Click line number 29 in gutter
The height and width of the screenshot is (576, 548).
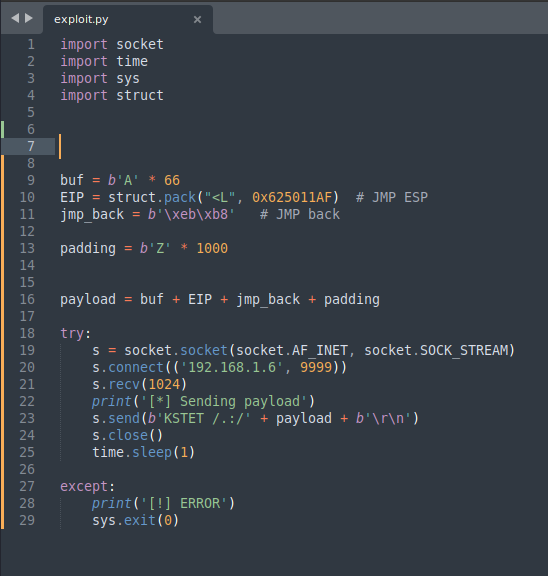[27, 520]
